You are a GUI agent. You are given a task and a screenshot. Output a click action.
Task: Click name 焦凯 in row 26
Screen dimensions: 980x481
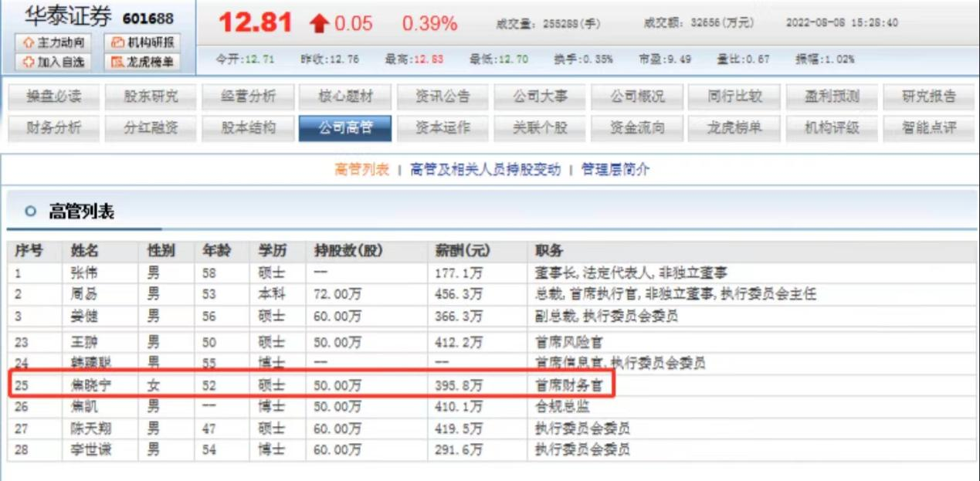click(x=85, y=406)
